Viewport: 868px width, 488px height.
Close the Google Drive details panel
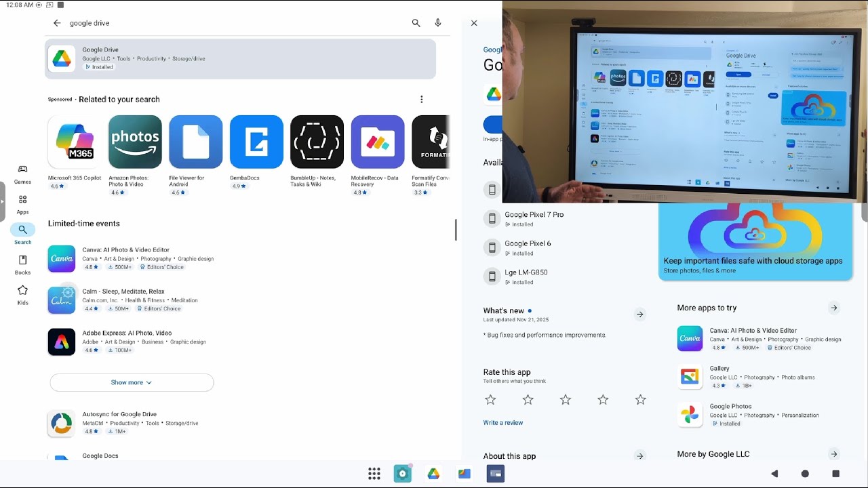tap(474, 23)
